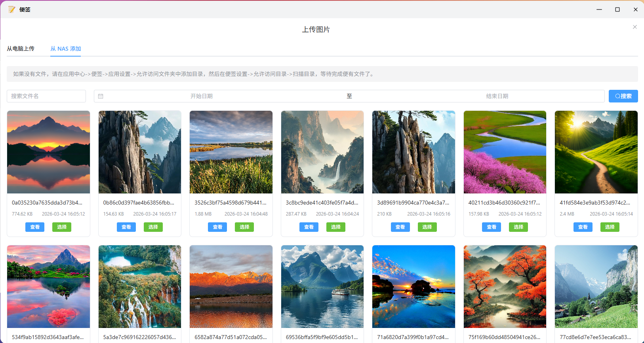The width and height of the screenshot is (644, 343).
Task: Click 查看 for file 40211cd3b46d30360c921f7
Action: (492, 227)
